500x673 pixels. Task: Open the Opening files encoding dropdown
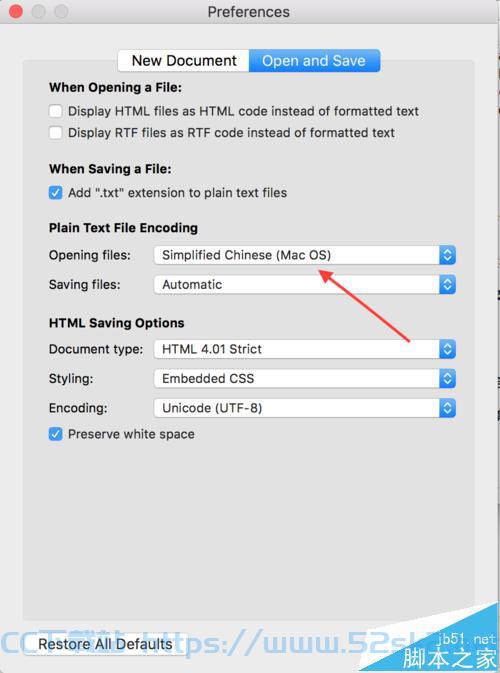click(x=305, y=255)
